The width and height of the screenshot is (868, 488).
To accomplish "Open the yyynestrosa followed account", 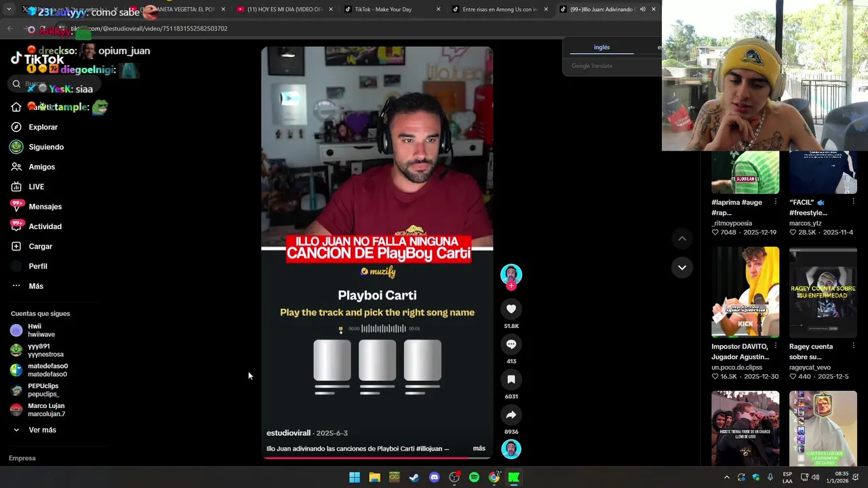I will [39, 350].
